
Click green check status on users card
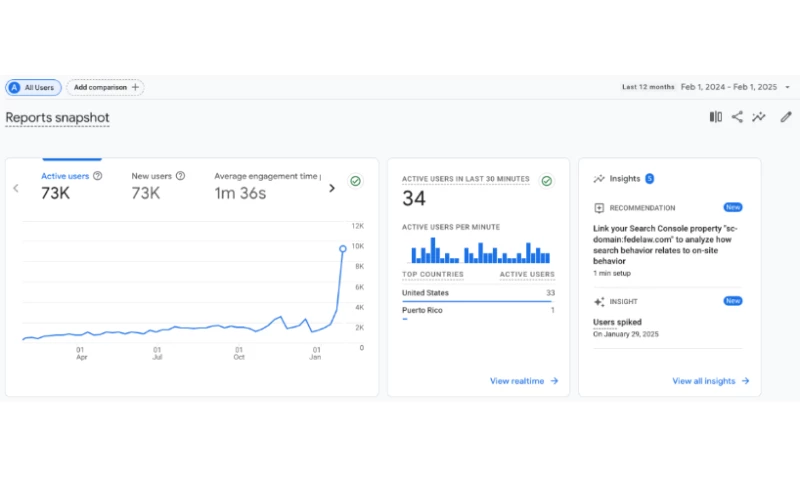coord(355,181)
